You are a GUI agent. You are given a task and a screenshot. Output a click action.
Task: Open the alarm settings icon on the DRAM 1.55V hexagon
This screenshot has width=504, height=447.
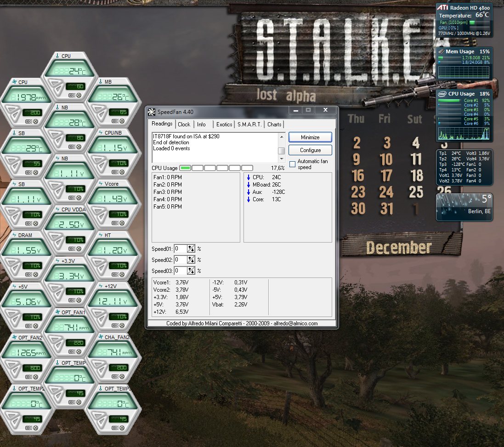click(28, 274)
